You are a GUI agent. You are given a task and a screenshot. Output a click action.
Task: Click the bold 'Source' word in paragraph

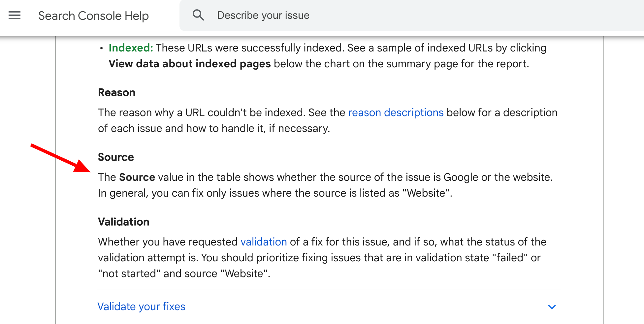click(x=137, y=177)
